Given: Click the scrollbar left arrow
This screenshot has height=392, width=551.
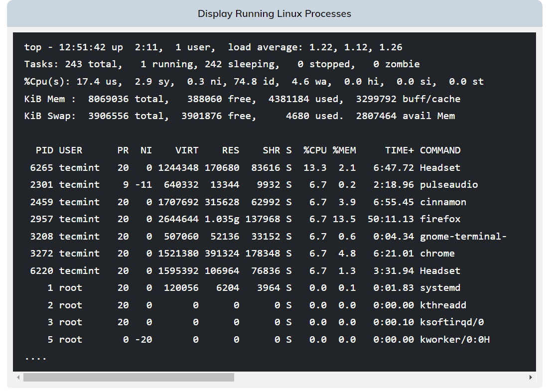Looking at the screenshot, I should click(18, 377).
